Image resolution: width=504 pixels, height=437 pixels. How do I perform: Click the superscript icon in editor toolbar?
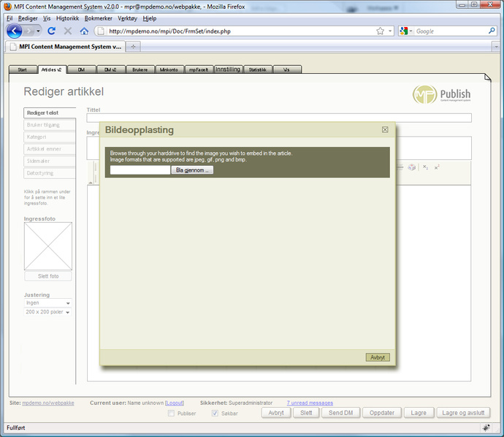437,167
